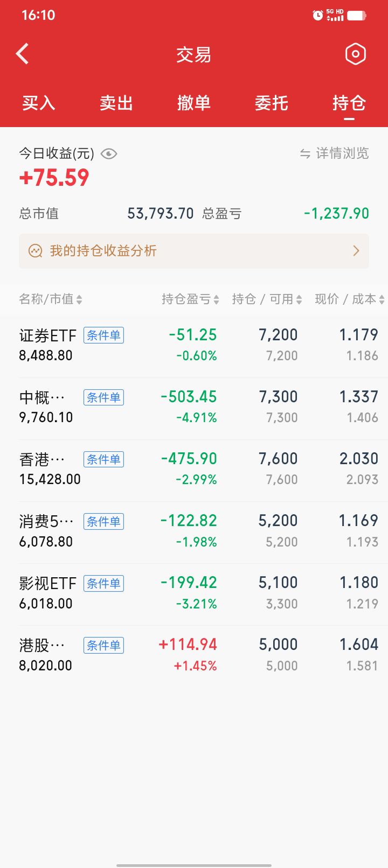Image resolution: width=388 pixels, height=868 pixels.
Task: Expand 我的持仓收益分析 chevron arrow
Action: (x=356, y=251)
